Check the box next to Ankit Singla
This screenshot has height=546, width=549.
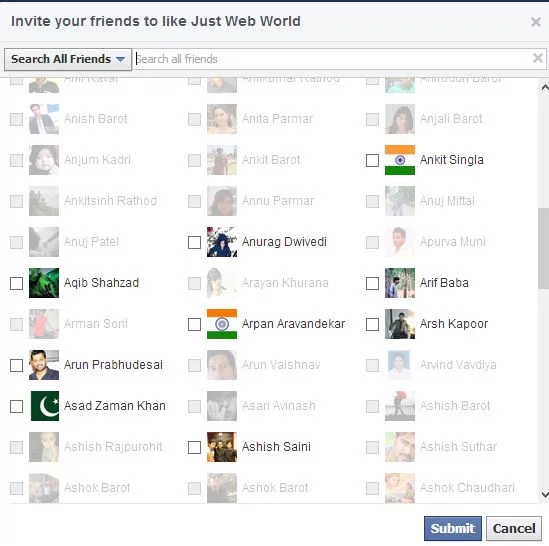click(372, 160)
